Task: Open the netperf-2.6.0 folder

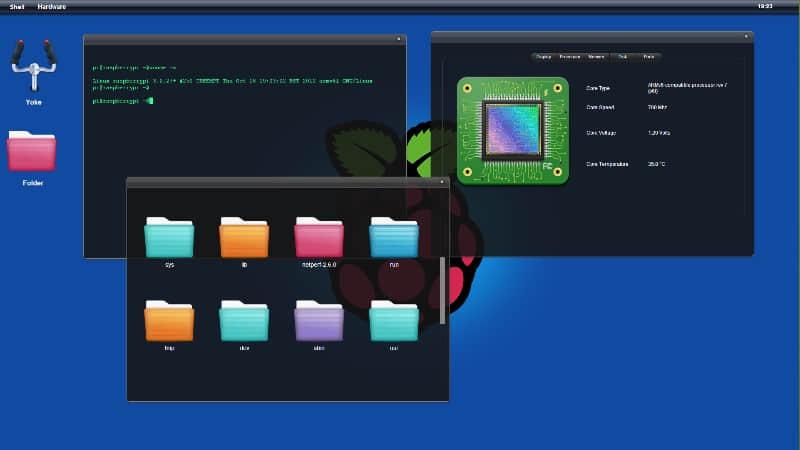Action: click(x=319, y=238)
